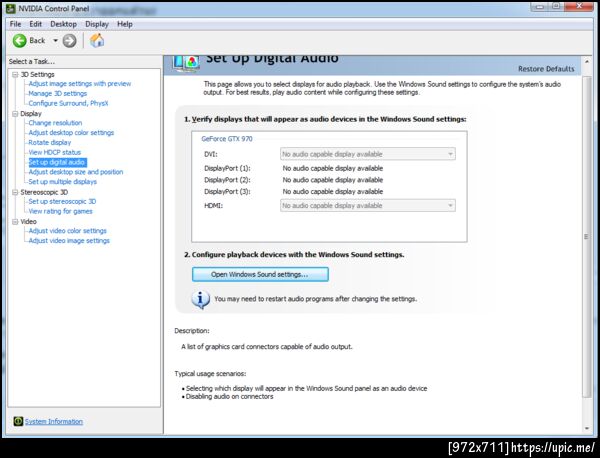Click the GeForce GTX 970 group label
This screenshot has height=458, width=600.
coord(227,139)
